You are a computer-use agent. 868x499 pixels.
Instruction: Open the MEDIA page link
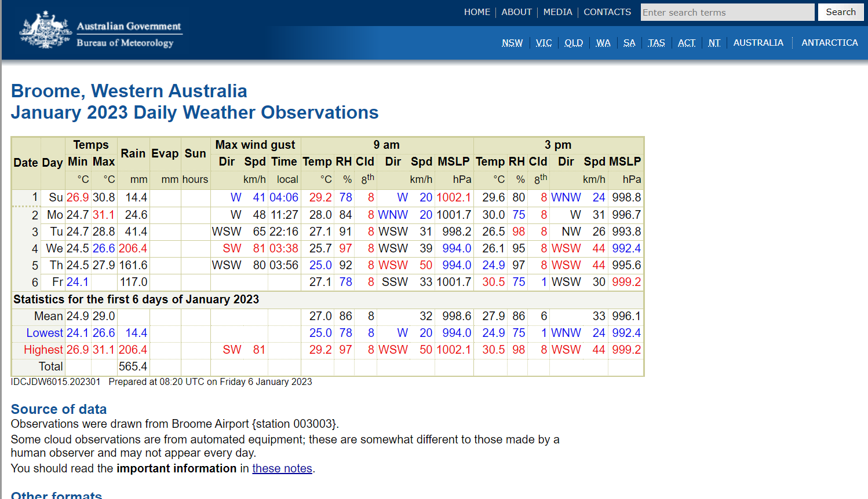click(x=557, y=12)
